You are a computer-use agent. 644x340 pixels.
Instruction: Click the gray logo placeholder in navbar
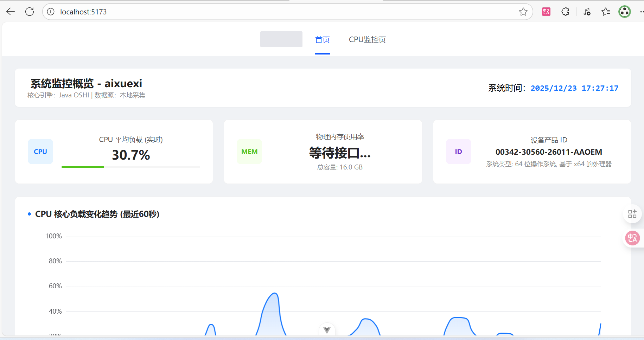(281, 39)
